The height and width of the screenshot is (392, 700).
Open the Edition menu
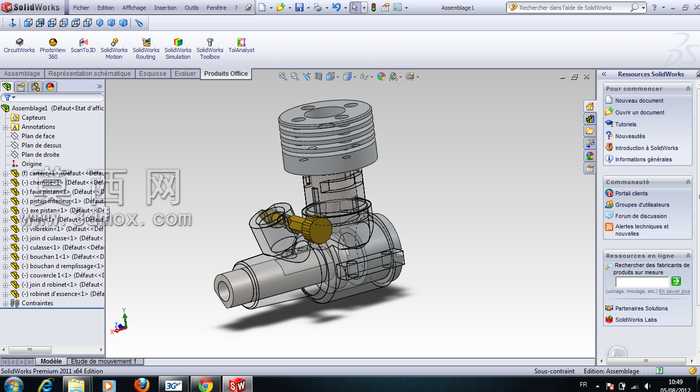click(105, 8)
